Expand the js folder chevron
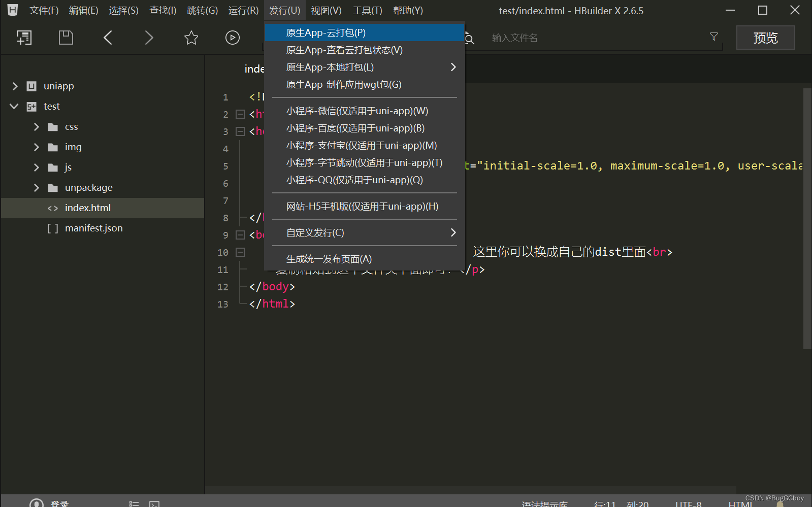The image size is (812, 507). (36, 167)
